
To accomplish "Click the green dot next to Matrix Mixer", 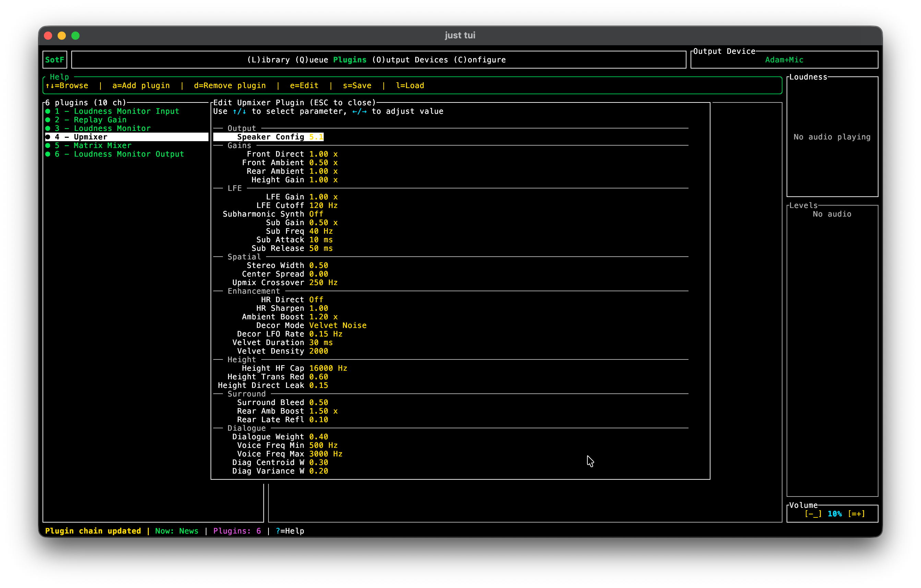I will (x=48, y=145).
